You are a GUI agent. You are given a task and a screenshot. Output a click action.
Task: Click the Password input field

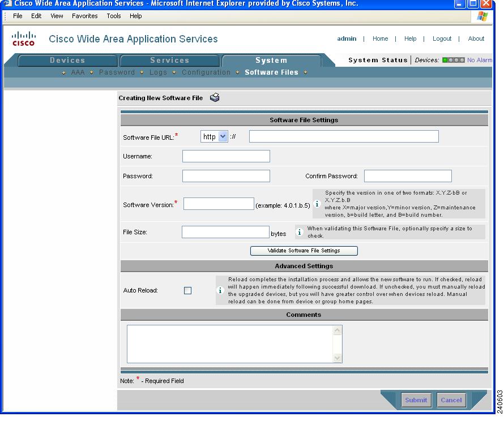[x=226, y=176]
